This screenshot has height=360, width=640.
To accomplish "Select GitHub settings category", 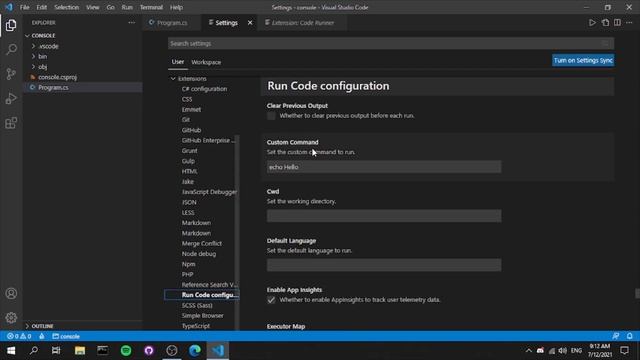I will click(x=191, y=130).
